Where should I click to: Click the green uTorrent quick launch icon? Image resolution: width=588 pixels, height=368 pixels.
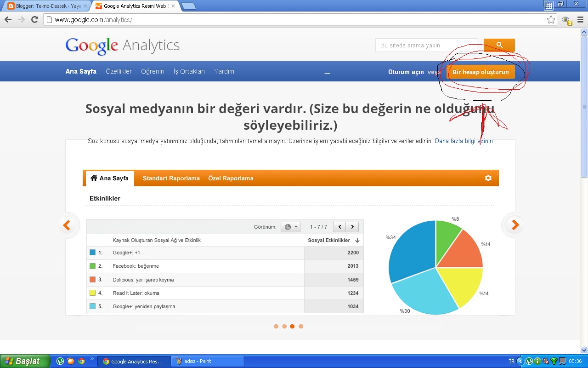(x=60, y=361)
